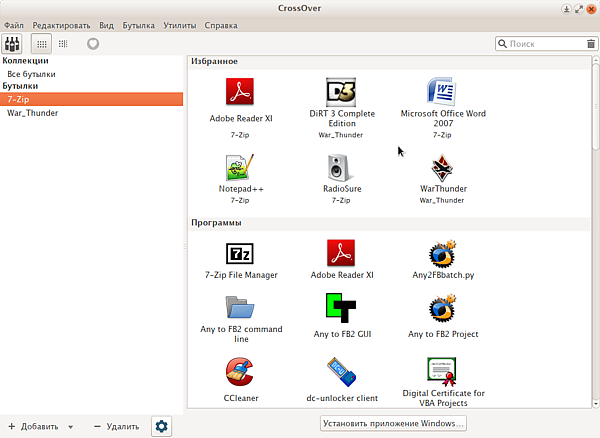Click the vertical scrollbar thumb
Viewport: 600px width, 438px height.
pos(595,107)
